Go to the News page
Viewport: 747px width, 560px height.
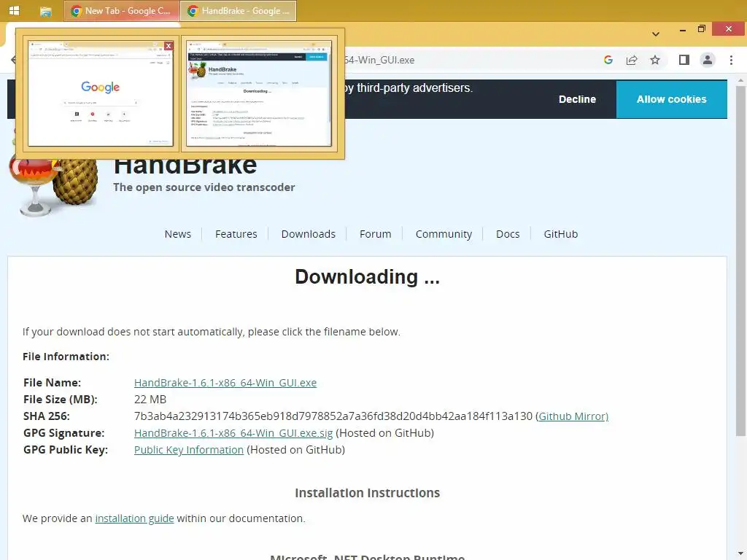[178, 234]
